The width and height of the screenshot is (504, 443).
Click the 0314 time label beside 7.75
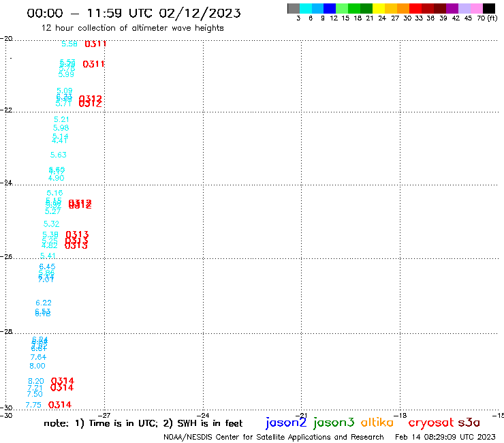click(60, 405)
